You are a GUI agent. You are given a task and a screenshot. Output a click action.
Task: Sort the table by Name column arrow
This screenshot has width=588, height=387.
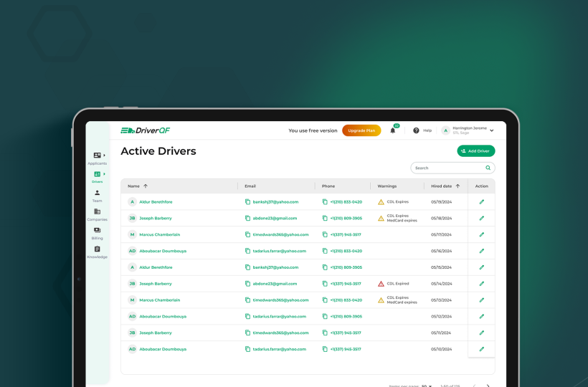click(x=146, y=186)
